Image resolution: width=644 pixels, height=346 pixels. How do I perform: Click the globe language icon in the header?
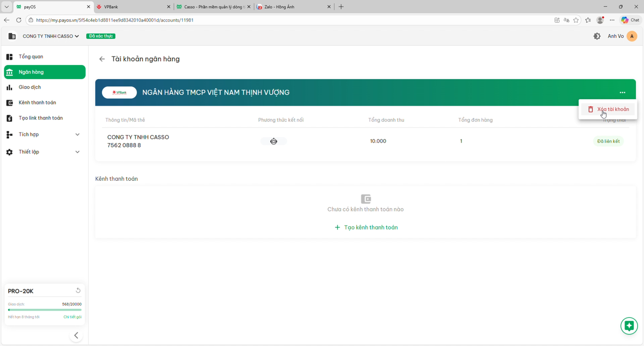click(x=597, y=36)
